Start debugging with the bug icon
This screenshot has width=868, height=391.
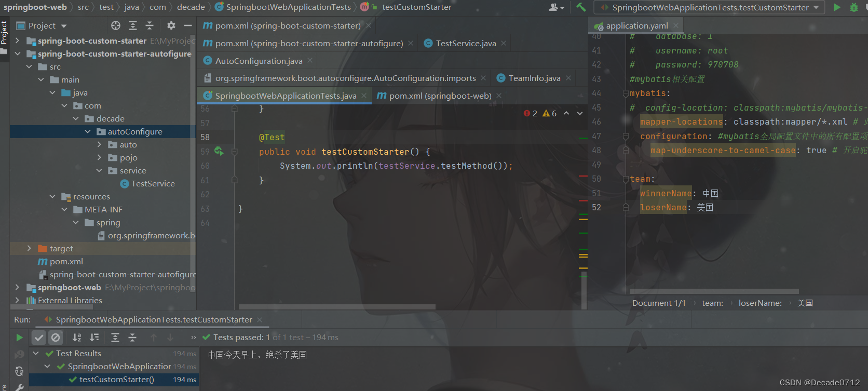tap(853, 7)
